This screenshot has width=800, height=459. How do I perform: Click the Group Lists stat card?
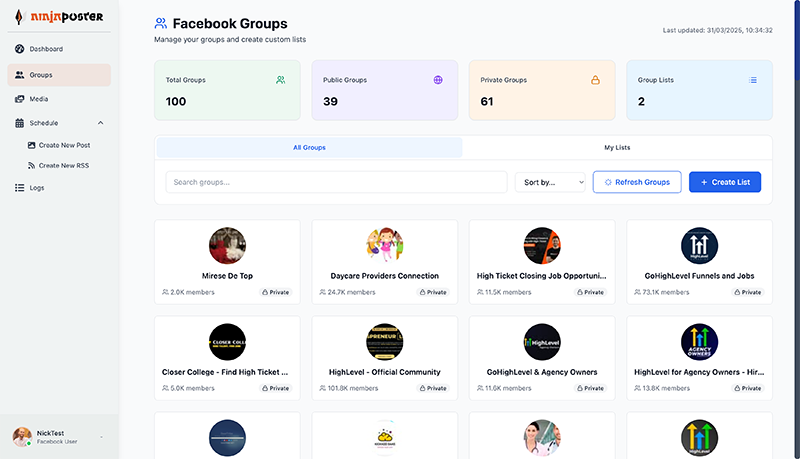[699, 90]
